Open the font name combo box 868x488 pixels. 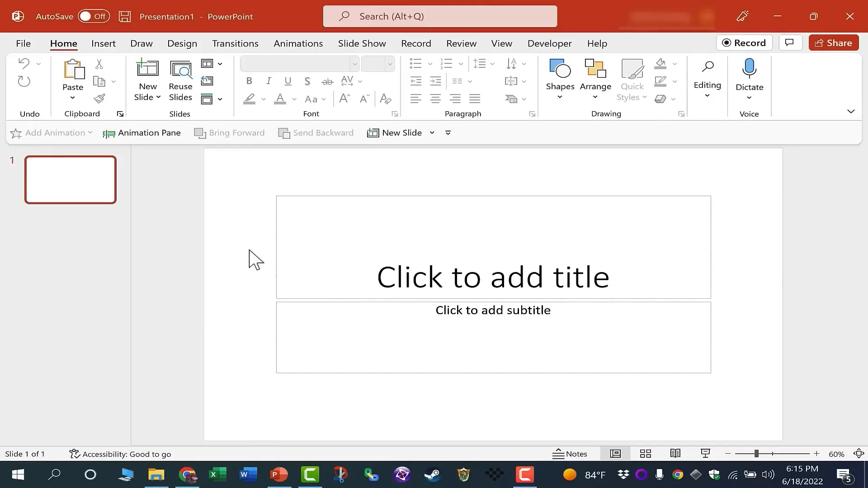(300, 64)
